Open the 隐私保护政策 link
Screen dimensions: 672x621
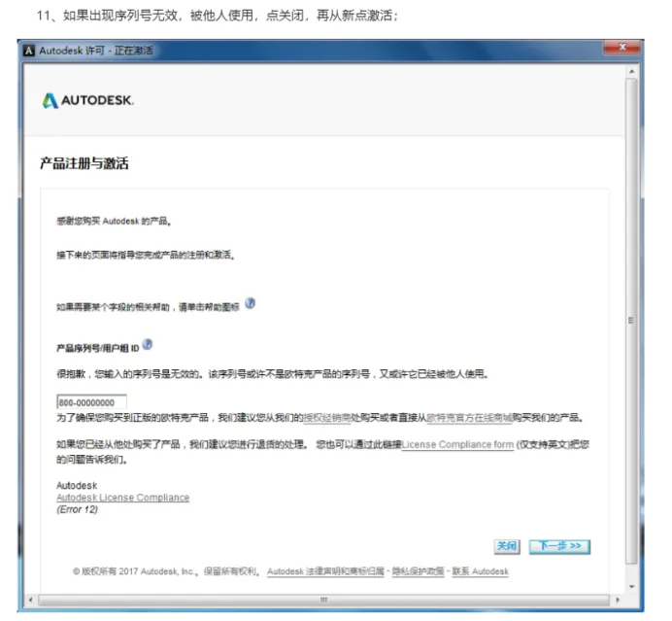pos(418,571)
